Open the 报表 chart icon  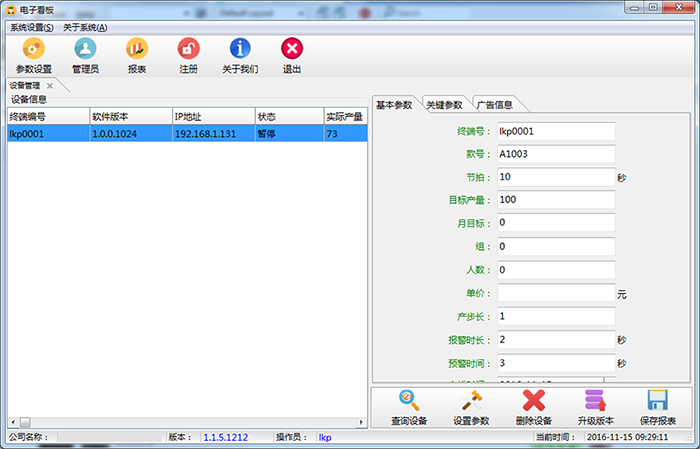click(x=137, y=49)
